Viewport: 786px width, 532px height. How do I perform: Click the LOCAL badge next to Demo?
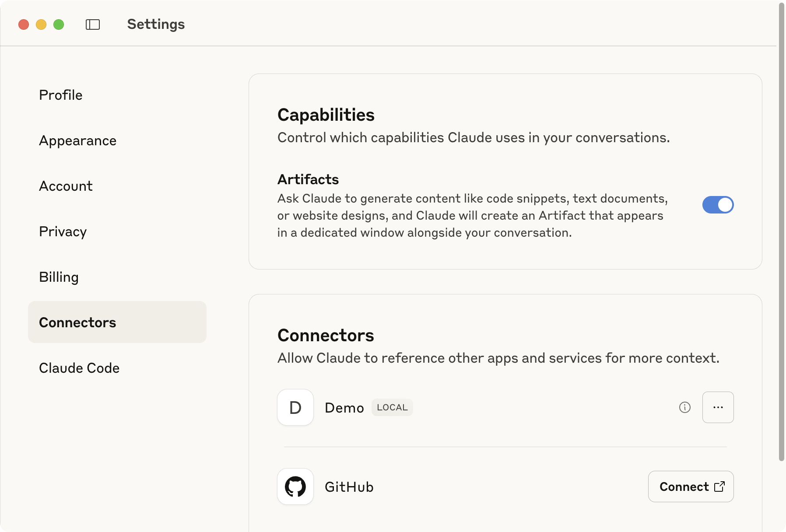click(392, 407)
